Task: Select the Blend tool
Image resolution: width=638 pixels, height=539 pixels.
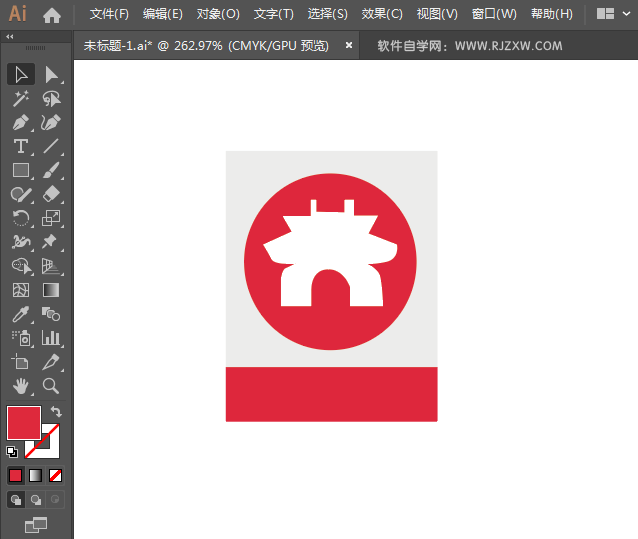Action: [51, 314]
